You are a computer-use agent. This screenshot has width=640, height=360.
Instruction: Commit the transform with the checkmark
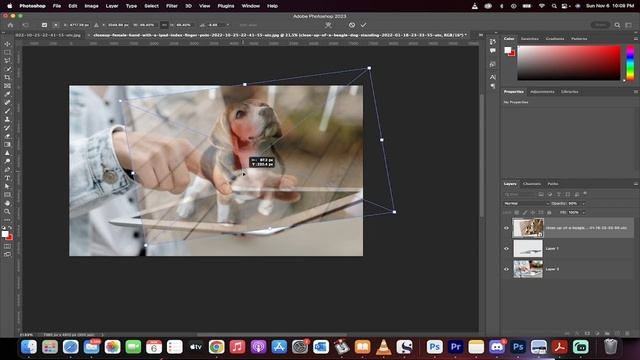[363, 25]
